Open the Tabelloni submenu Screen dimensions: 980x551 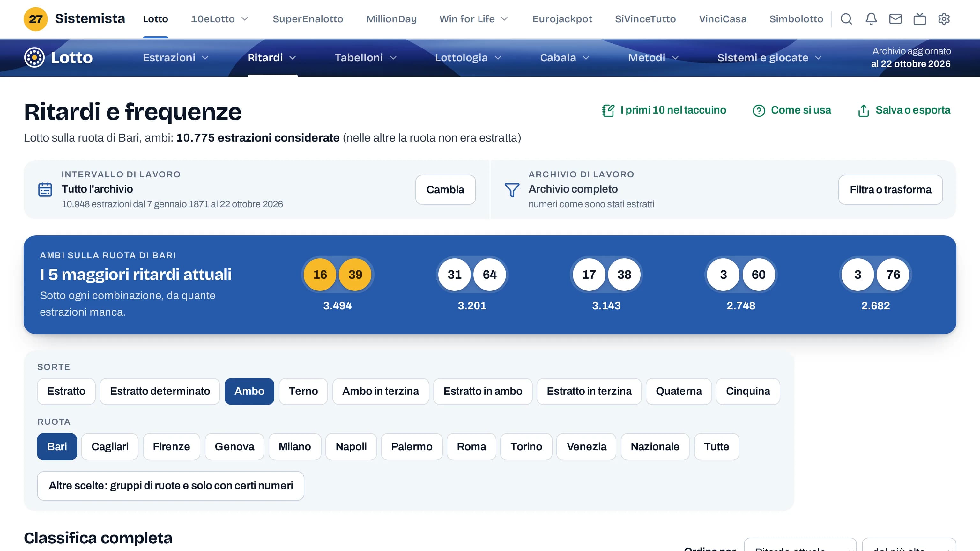[366, 57]
